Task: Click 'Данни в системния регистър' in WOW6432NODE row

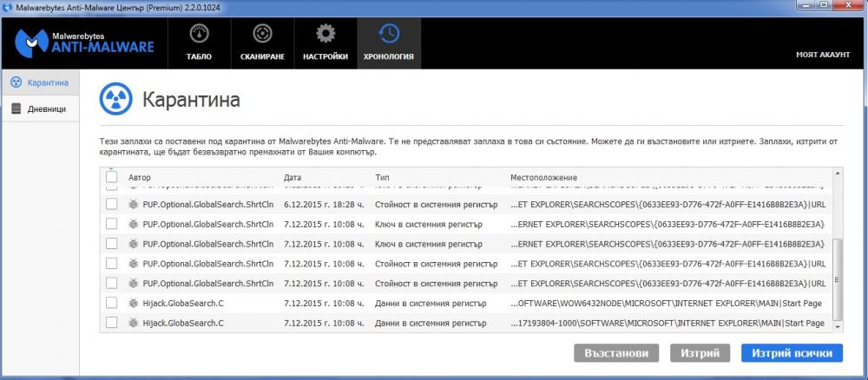Action: [431, 303]
